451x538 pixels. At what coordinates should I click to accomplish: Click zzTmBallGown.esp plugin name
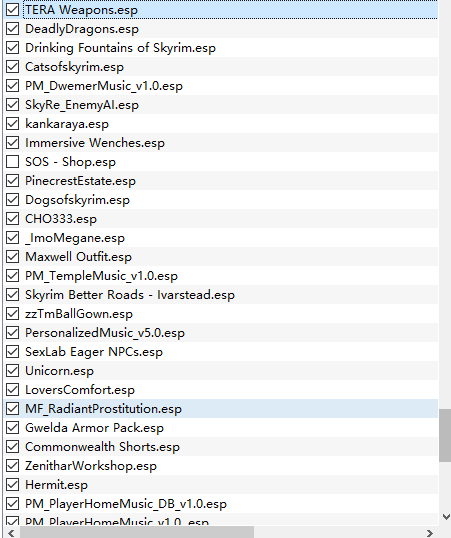coord(79,314)
